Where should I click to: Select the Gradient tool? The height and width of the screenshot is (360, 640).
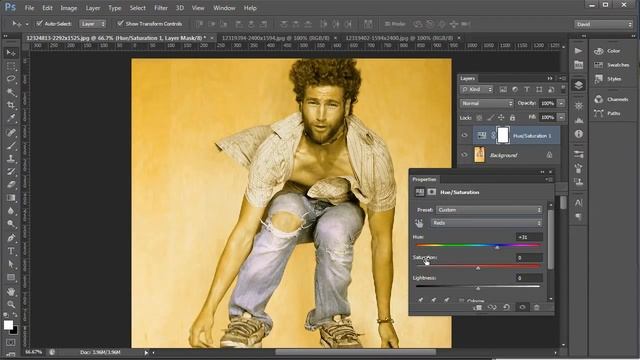[11, 198]
